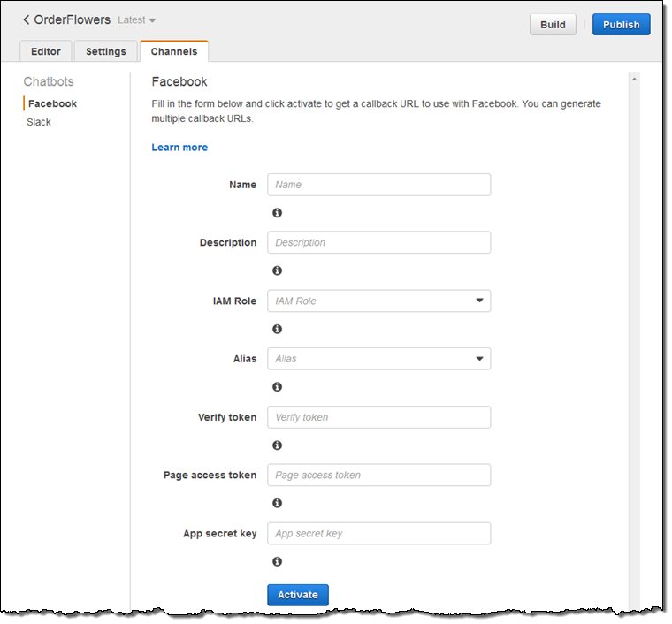Open the Latest version dropdown
Screen dimensions: 672x624
click(137, 20)
